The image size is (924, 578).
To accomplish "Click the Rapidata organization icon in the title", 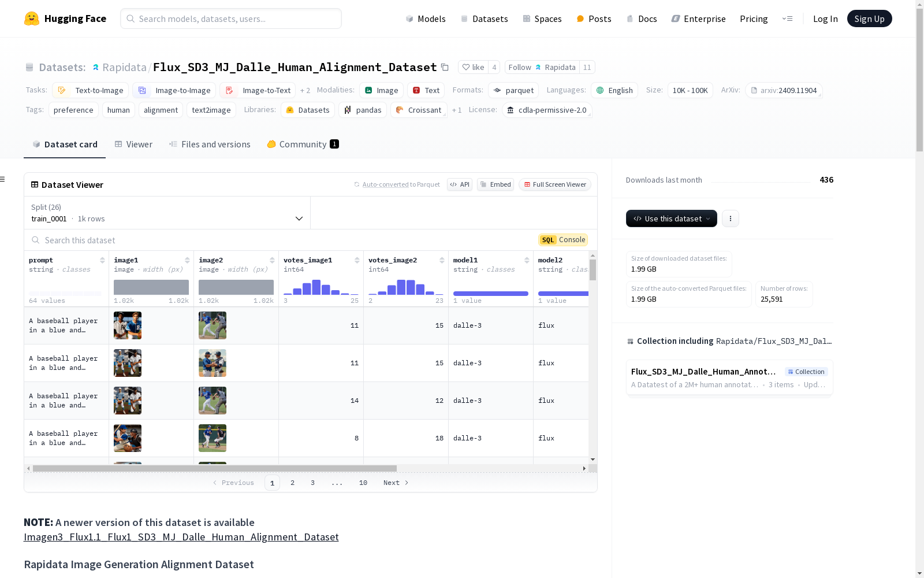I will (96, 68).
